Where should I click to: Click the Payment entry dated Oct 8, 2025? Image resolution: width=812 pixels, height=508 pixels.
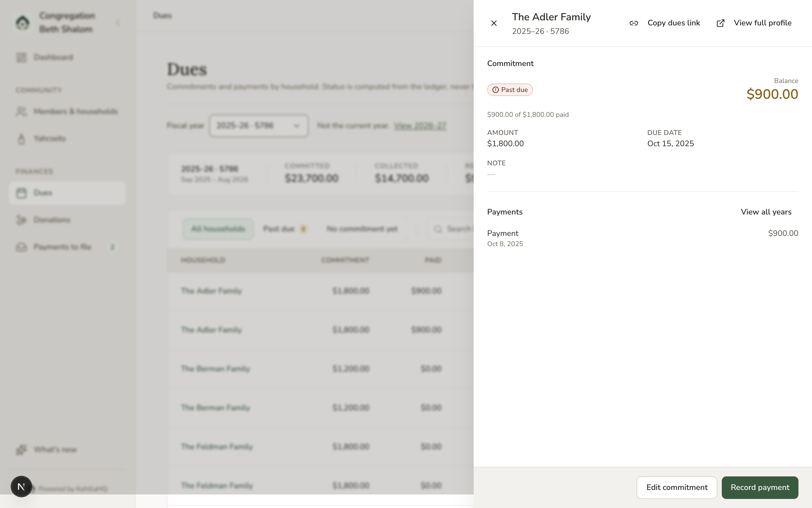pos(643,238)
